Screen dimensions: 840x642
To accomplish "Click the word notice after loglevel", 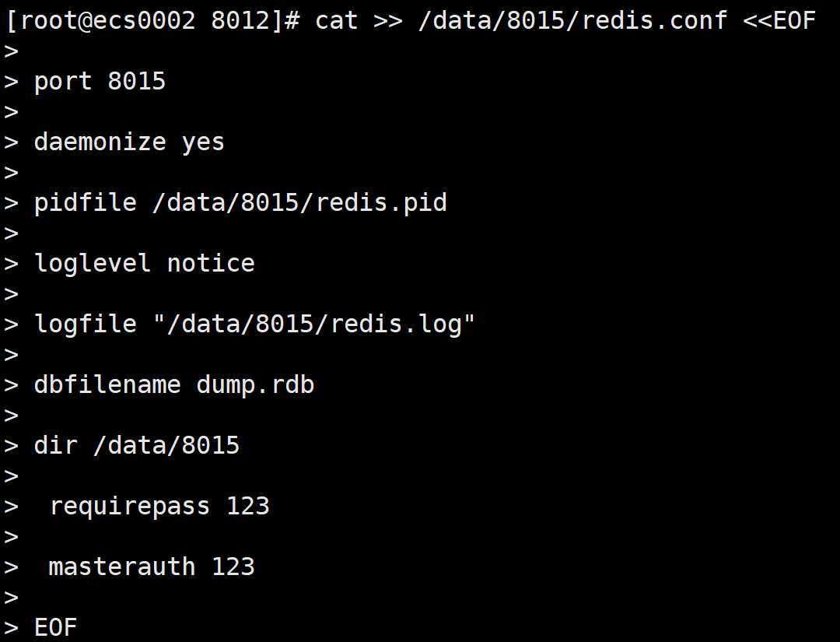I will (211, 264).
